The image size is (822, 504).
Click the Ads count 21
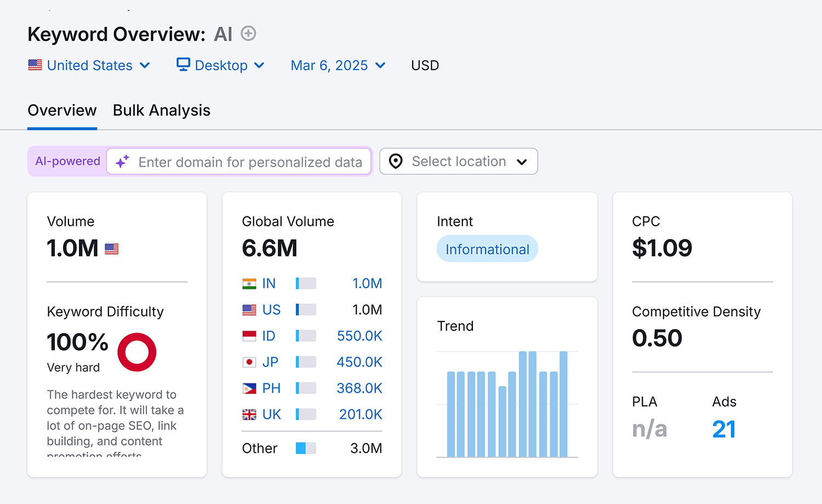724,429
